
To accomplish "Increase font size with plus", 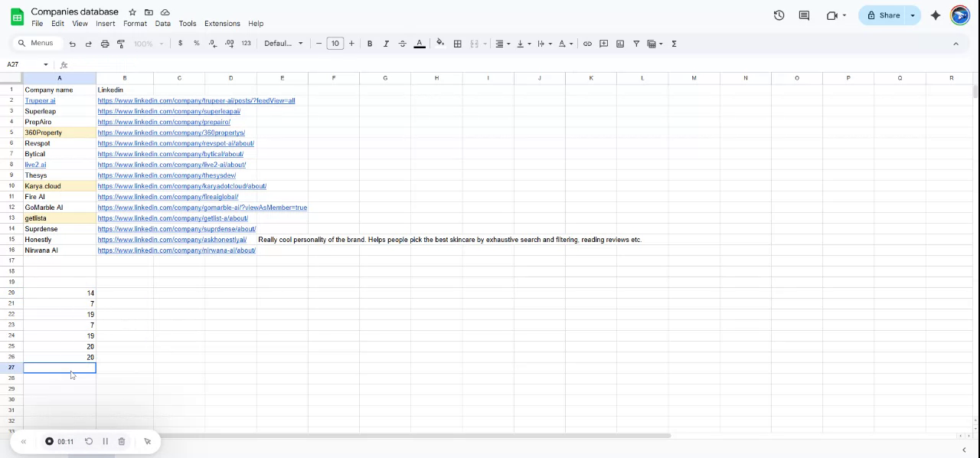I will [x=351, y=44].
